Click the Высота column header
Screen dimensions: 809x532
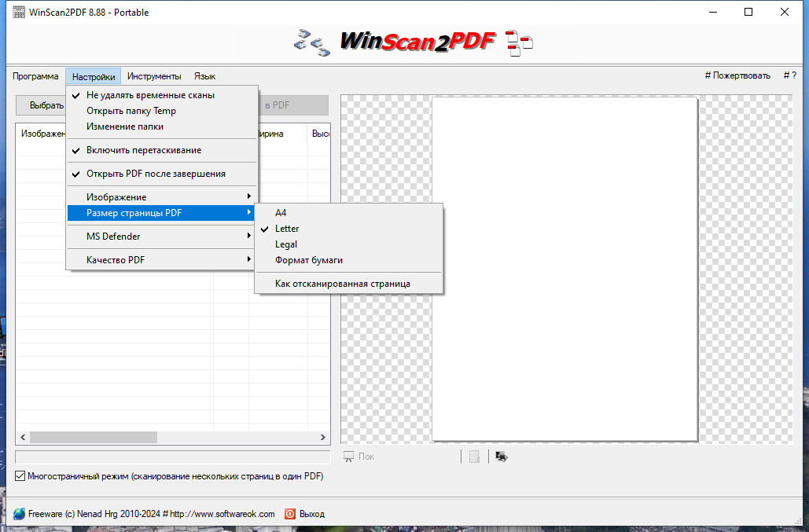click(x=319, y=134)
